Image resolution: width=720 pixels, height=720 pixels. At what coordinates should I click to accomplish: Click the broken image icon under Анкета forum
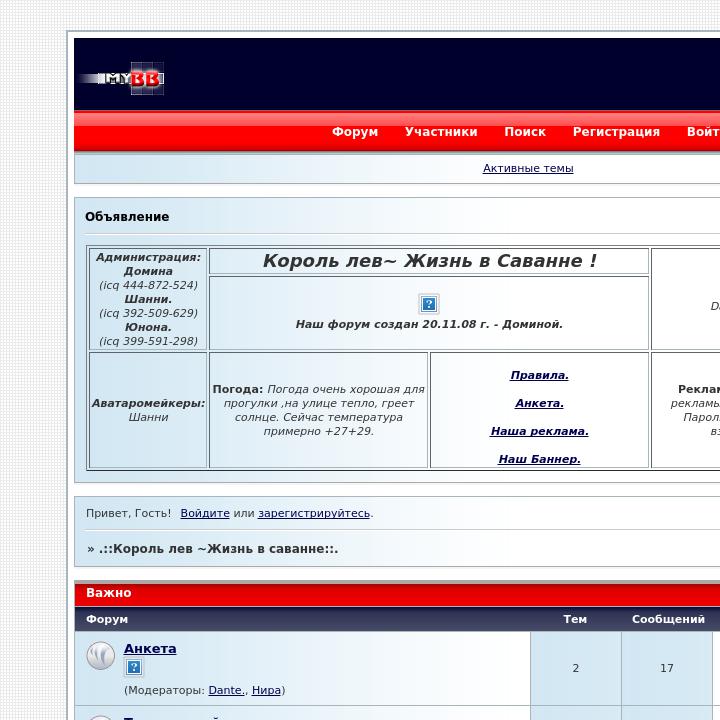click(x=134, y=667)
